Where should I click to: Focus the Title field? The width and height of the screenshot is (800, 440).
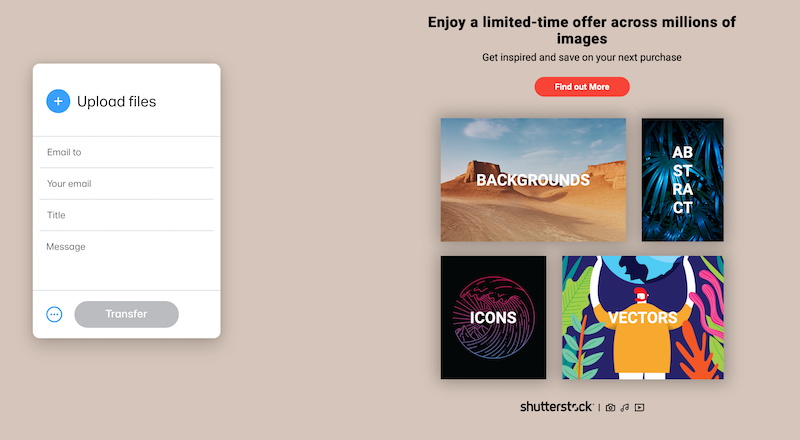[127, 215]
